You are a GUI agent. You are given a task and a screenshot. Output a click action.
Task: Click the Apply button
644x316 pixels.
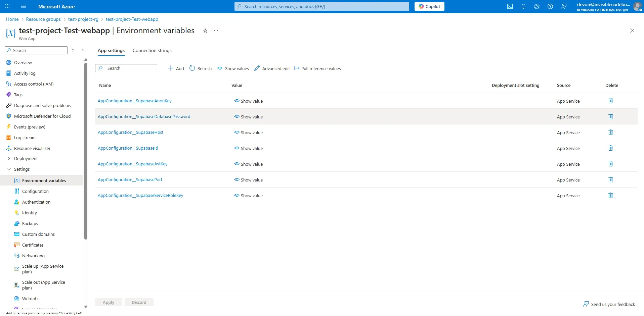coord(109,302)
